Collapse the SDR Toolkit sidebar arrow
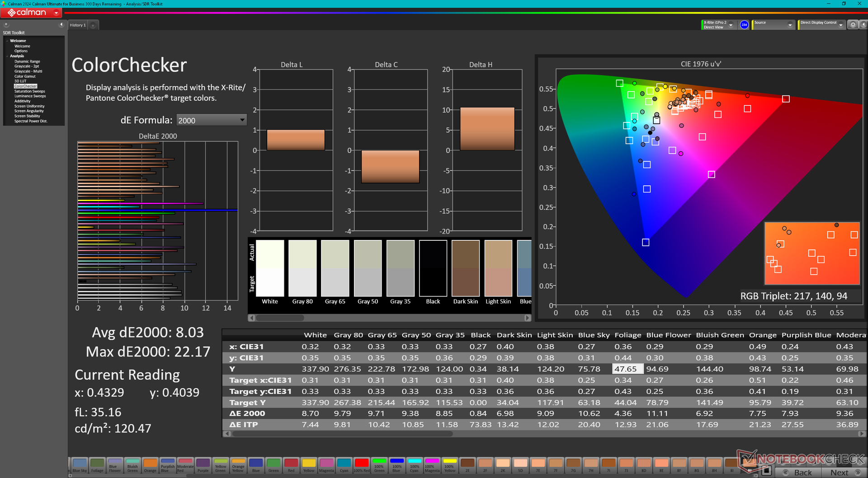Viewport: 868px width, 478px height. coord(61,25)
